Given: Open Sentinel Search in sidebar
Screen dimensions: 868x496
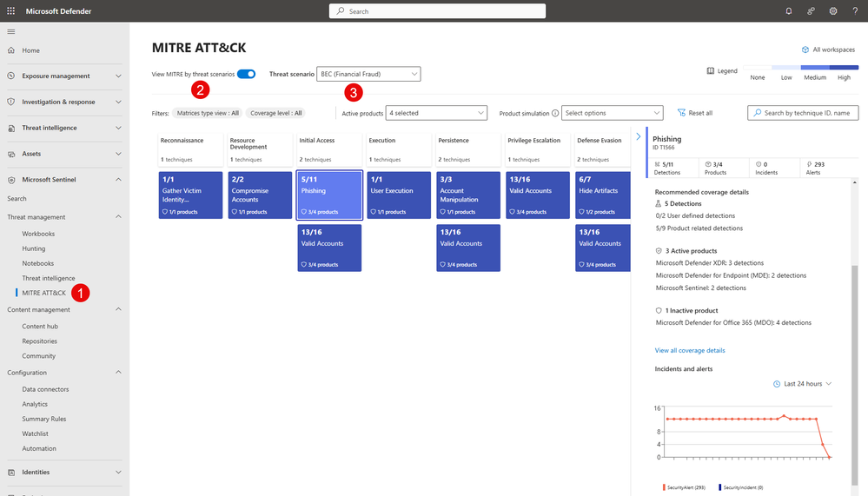Looking at the screenshot, I should (17, 199).
